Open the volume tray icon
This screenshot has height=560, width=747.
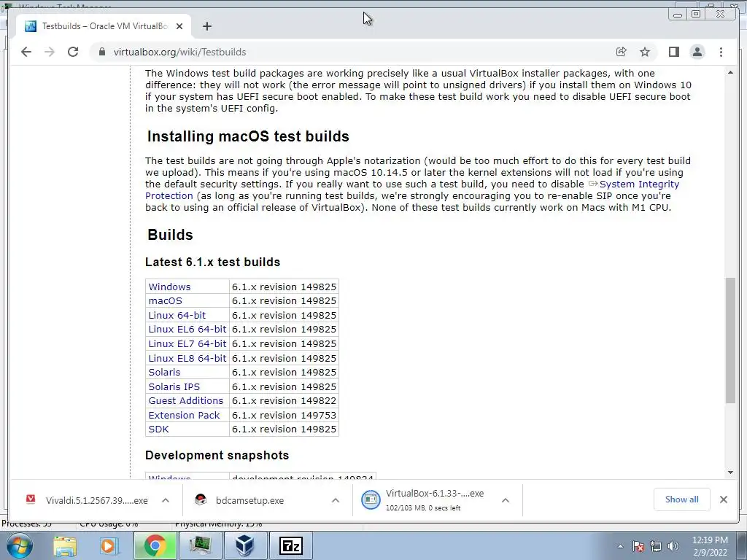[x=673, y=546]
